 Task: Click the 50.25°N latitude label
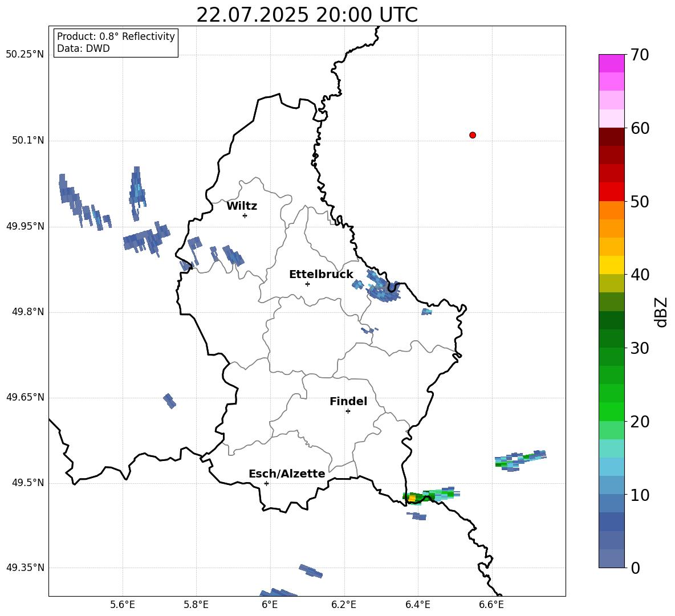(x=25, y=55)
